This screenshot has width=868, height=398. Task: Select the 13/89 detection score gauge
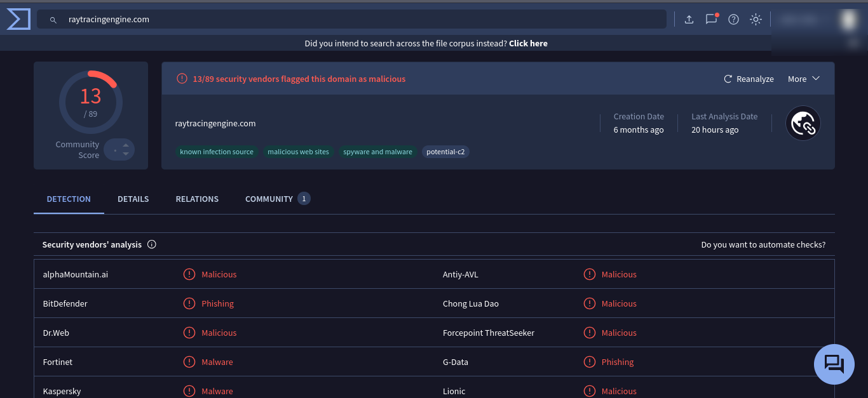91,102
